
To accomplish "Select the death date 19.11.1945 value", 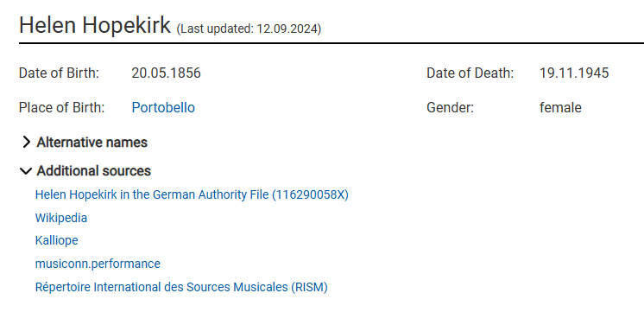I will [x=574, y=73].
